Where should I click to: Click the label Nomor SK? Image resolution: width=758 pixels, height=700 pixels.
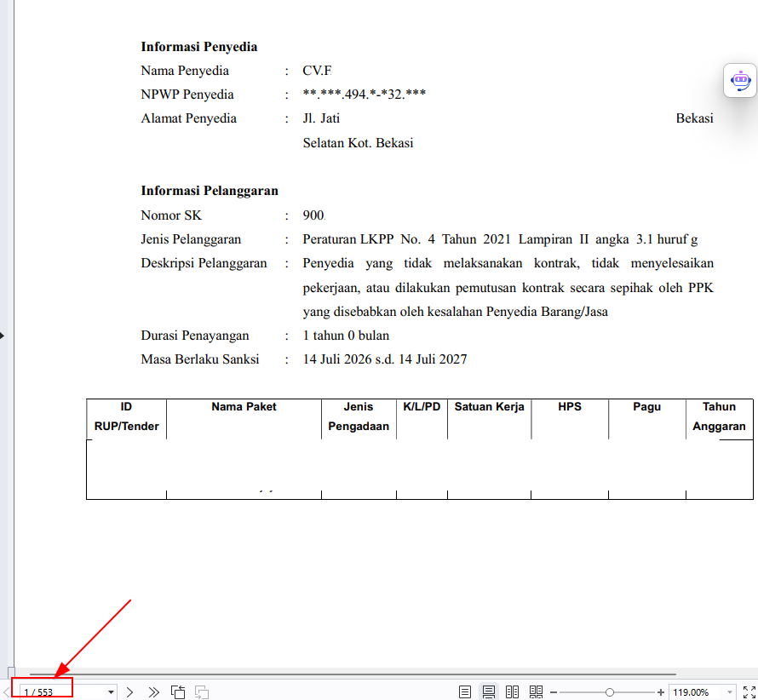click(x=171, y=215)
